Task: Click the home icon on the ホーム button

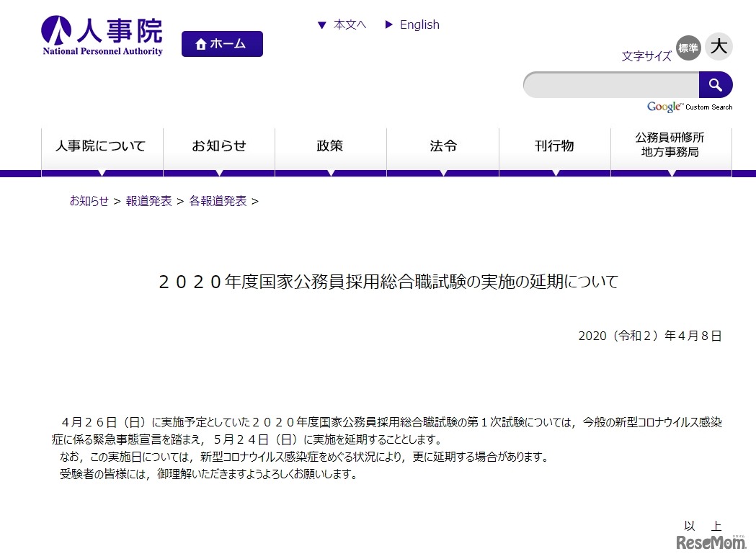Action: point(200,44)
